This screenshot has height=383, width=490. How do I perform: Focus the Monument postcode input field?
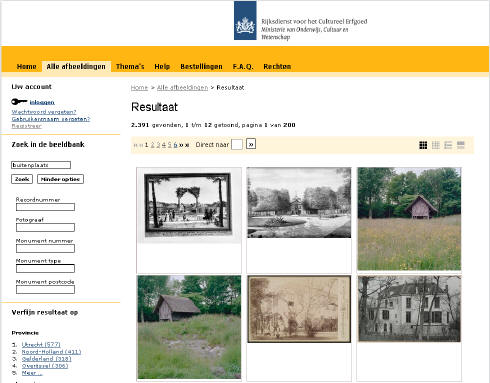[45, 289]
